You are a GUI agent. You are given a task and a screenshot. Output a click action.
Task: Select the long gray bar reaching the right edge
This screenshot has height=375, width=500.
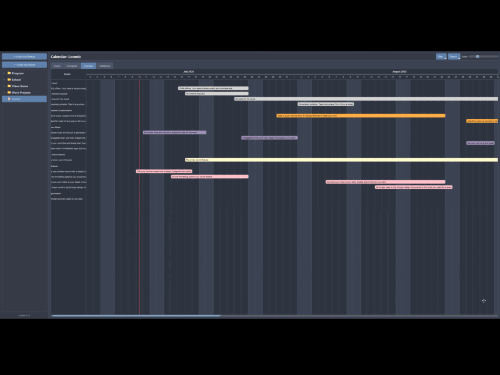tap(366, 99)
